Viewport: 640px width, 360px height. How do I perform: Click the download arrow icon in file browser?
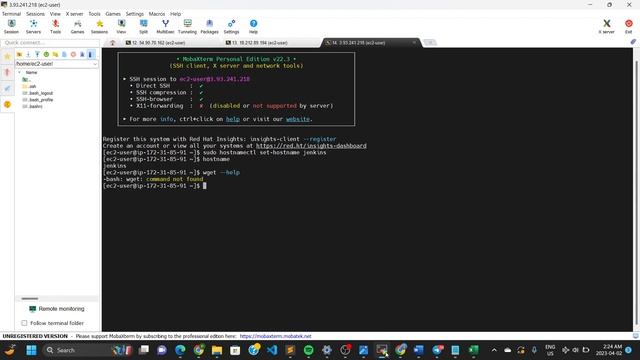tap(28, 54)
